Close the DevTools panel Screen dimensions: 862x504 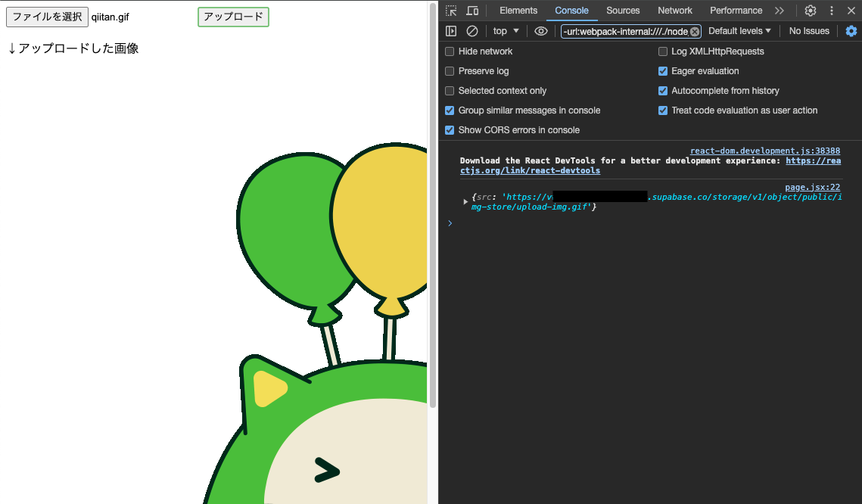[851, 11]
